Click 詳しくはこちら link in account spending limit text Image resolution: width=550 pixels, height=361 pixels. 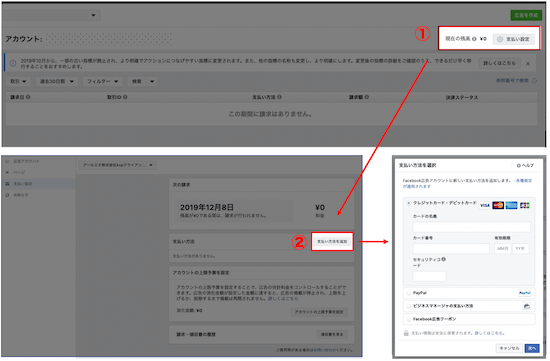point(284,300)
